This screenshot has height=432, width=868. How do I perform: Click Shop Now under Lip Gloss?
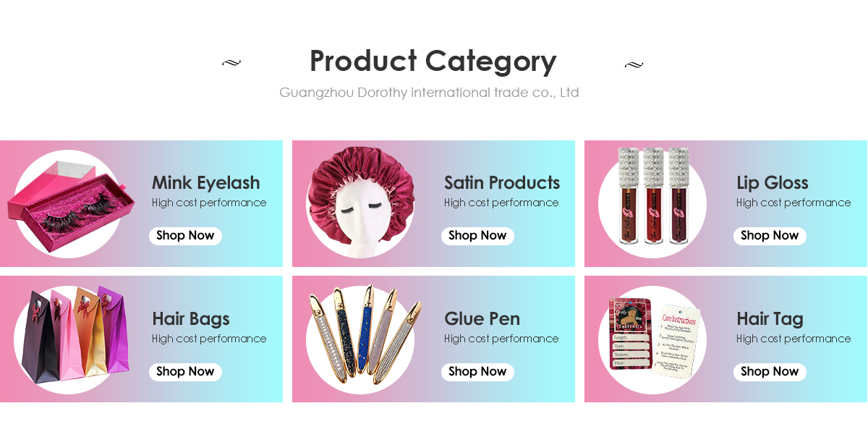click(770, 236)
